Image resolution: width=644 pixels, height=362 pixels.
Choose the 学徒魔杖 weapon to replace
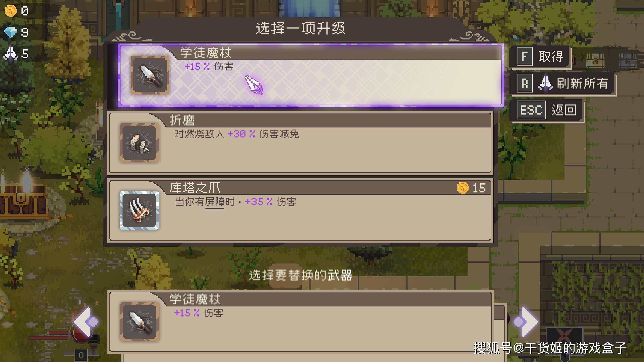click(300, 322)
